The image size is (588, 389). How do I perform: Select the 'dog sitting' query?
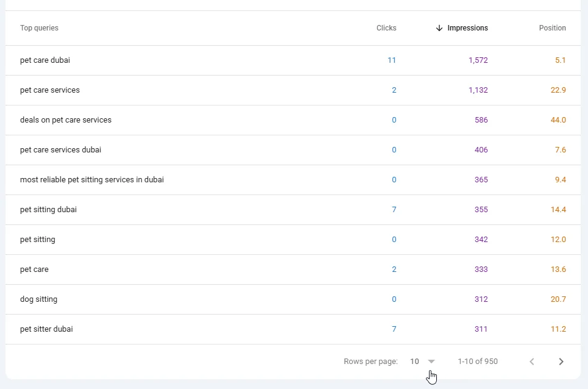coord(38,299)
